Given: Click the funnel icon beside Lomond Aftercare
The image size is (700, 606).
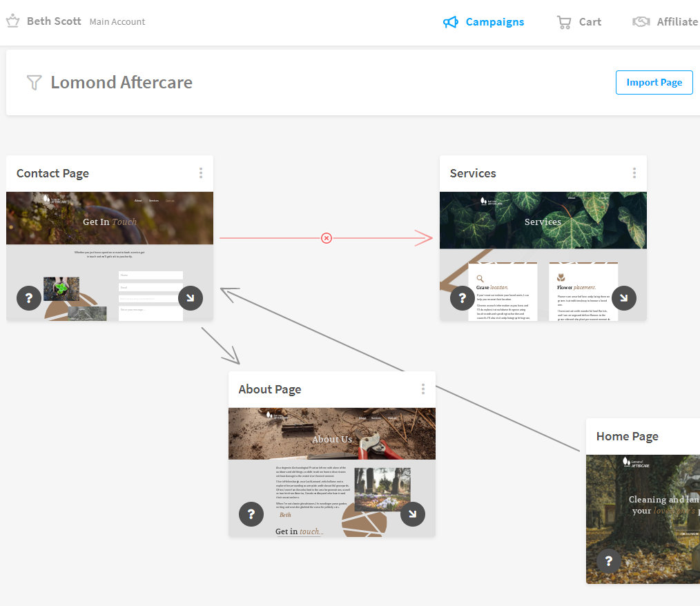Looking at the screenshot, I should click(34, 83).
